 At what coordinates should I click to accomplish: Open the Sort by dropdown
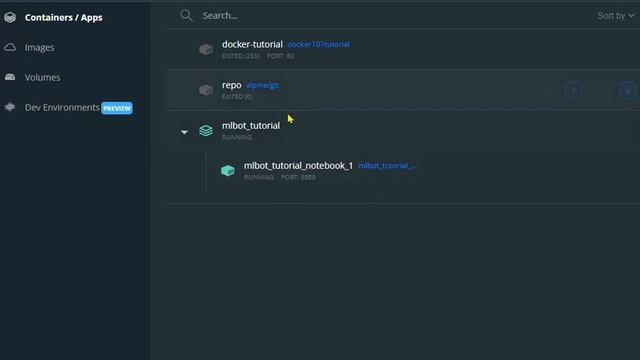pos(616,16)
